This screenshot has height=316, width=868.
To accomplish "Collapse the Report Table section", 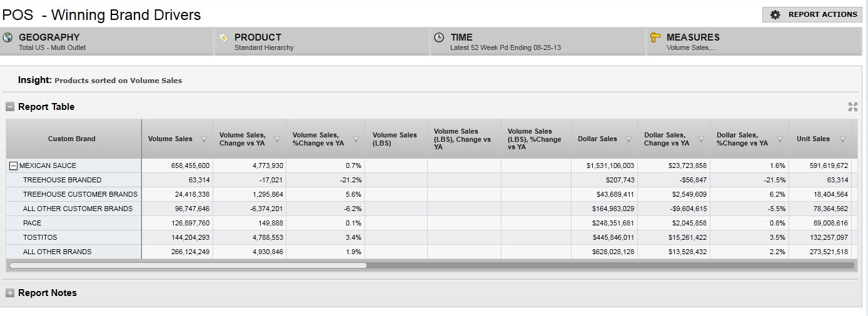I will (10, 107).
